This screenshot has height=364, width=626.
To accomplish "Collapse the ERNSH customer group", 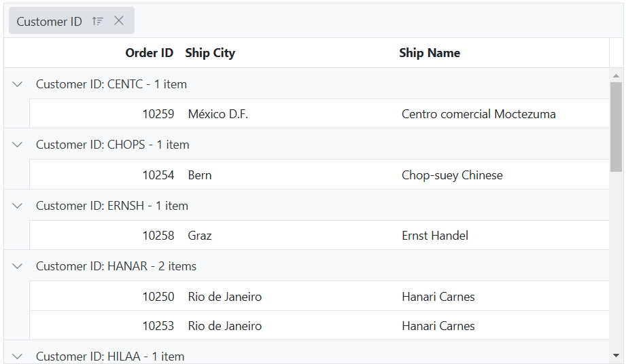I will click(18, 206).
